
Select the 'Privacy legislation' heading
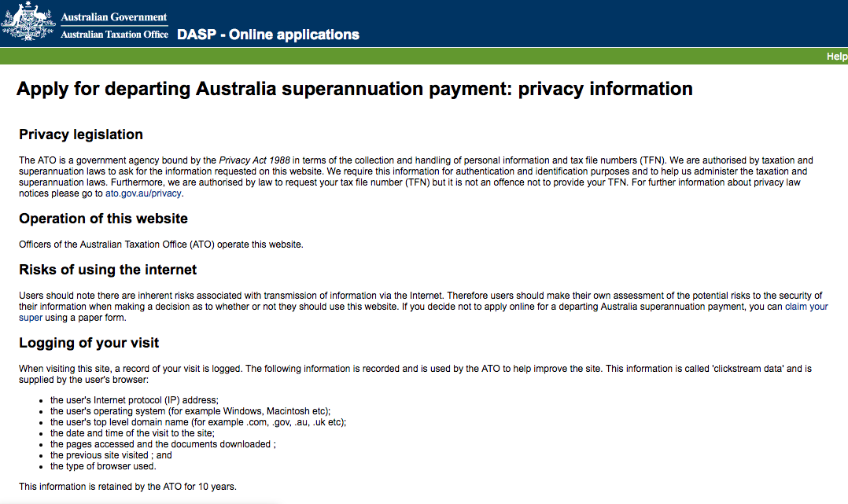pyautogui.click(x=81, y=134)
